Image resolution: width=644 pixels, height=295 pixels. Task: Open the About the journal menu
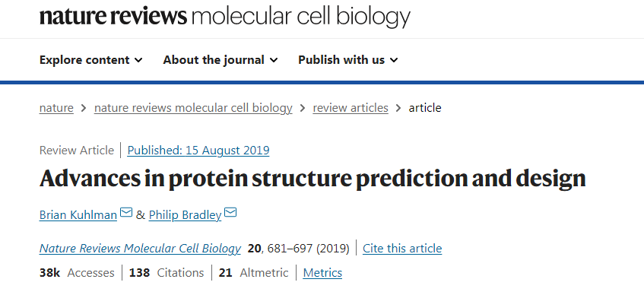click(220, 60)
